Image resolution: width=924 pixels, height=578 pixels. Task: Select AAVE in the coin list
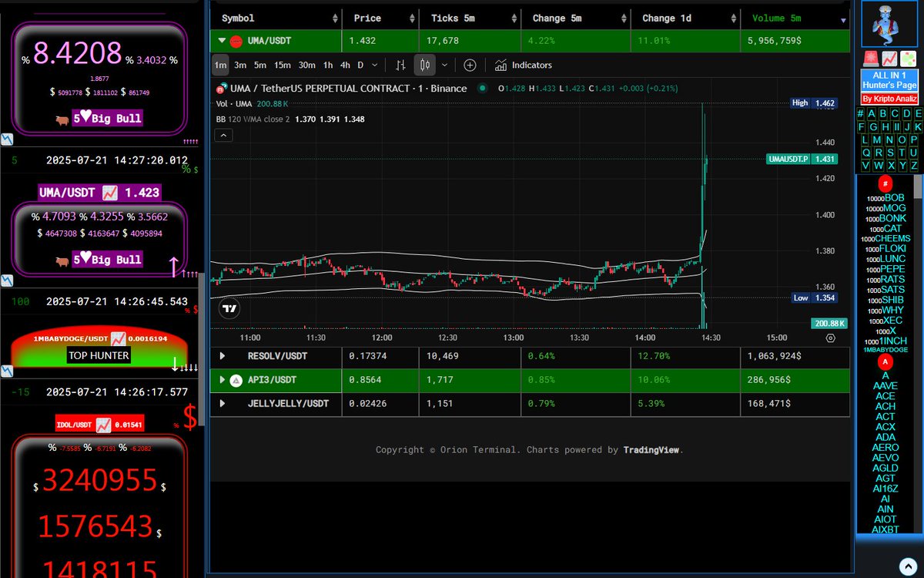click(x=885, y=386)
